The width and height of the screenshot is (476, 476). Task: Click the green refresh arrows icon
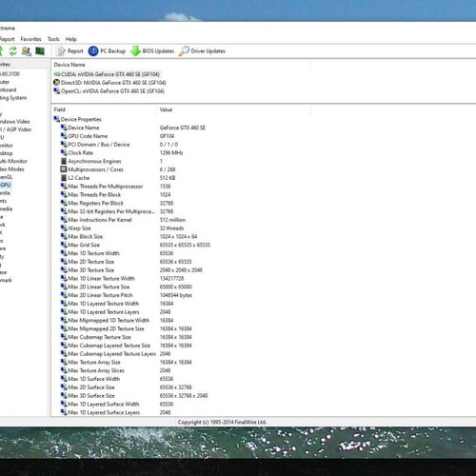click(13, 50)
